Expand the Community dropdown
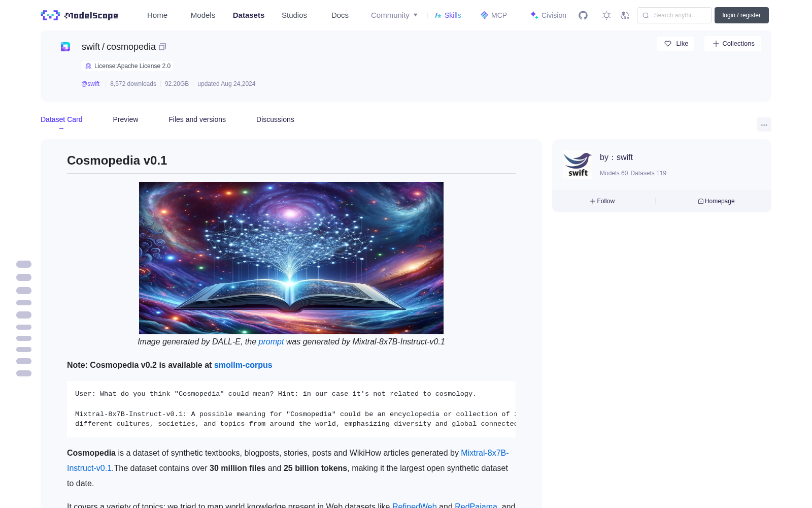 394,15
